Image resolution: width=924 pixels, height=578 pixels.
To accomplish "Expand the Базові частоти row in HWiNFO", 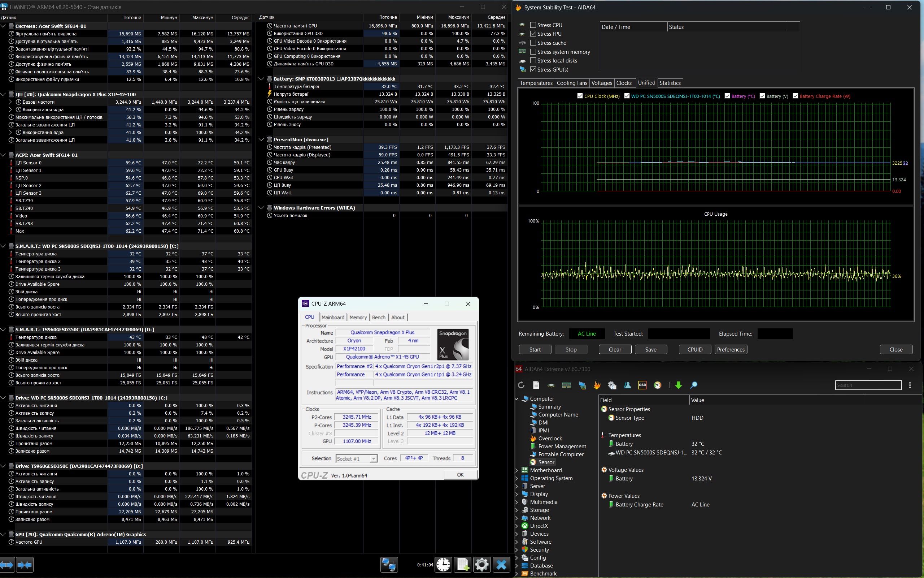I will [x=10, y=102].
